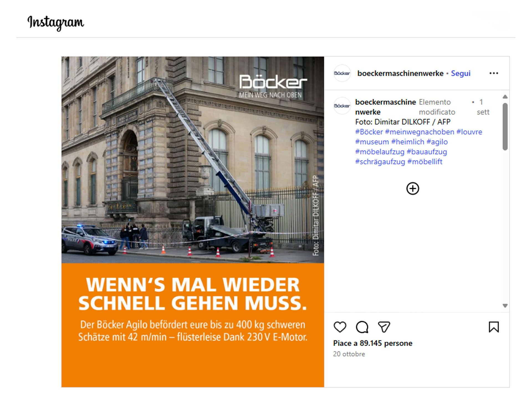
Task: Follow account via Segui link
Action: (x=461, y=73)
